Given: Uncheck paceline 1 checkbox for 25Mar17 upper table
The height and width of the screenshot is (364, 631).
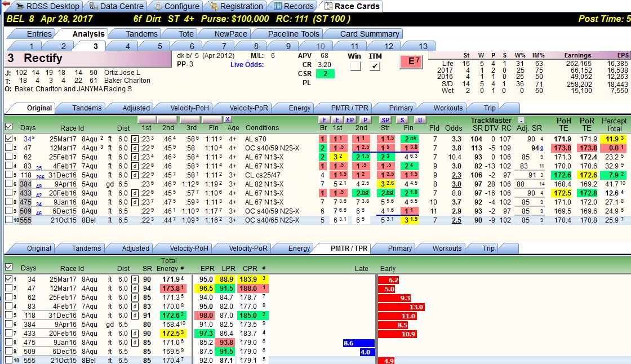Looking at the screenshot, I should pos(9,139).
